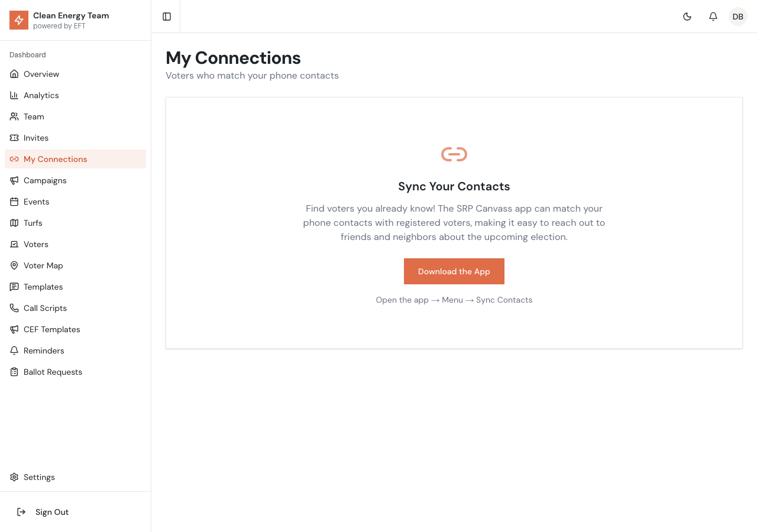
Task: Select the Analytics sidebar icon
Action: [14, 95]
